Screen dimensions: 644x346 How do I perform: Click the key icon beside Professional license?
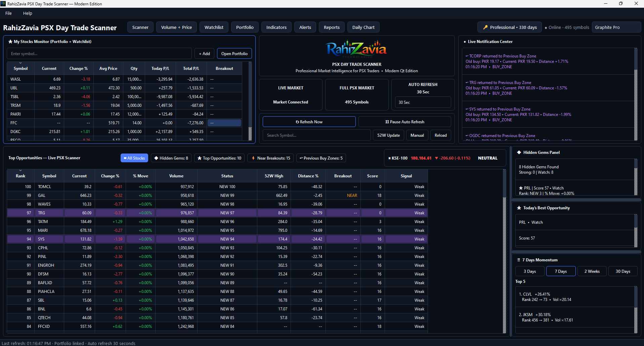[x=485, y=28]
